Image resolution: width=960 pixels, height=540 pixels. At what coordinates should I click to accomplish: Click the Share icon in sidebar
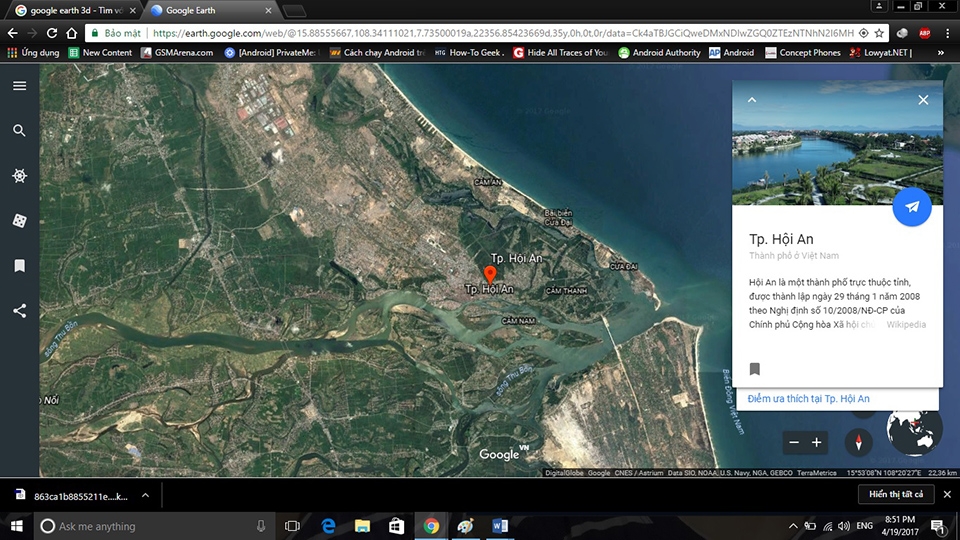(20, 310)
